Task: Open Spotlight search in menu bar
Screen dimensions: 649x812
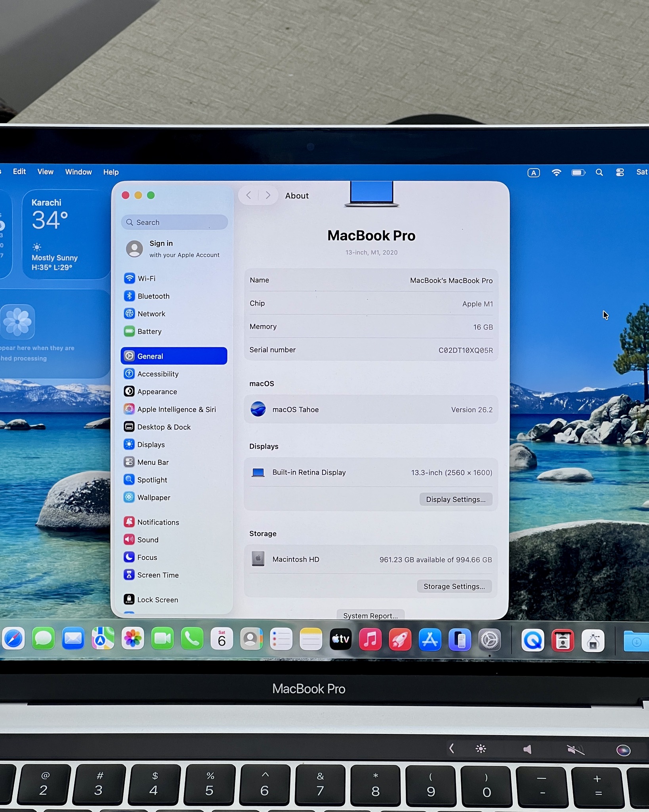Action: (599, 172)
